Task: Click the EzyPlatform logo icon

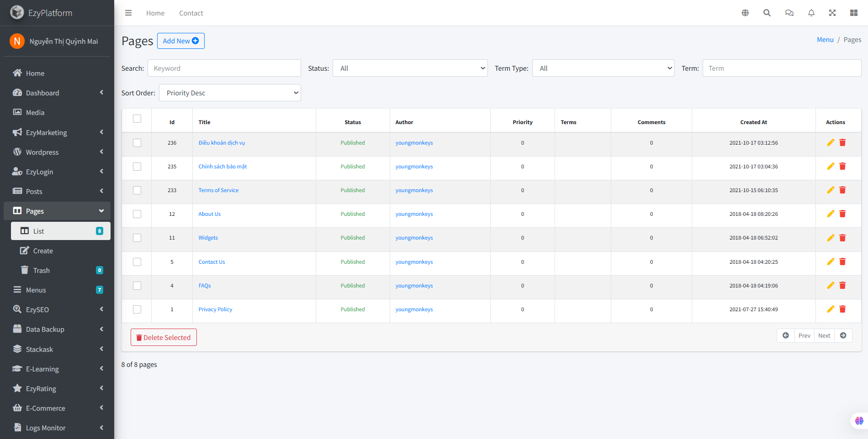Action: tap(17, 12)
